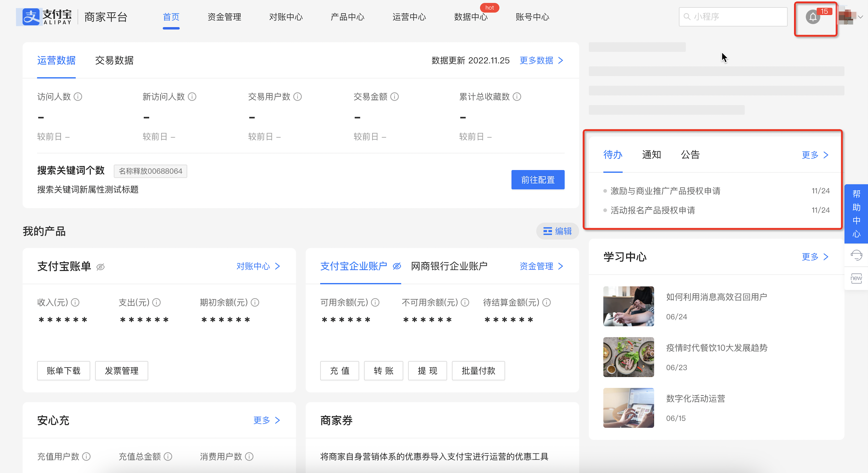Image resolution: width=868 pixels, height=473 pixels.
Task: Open 资金管理 in the top navigation
Action: pos(224,17)
